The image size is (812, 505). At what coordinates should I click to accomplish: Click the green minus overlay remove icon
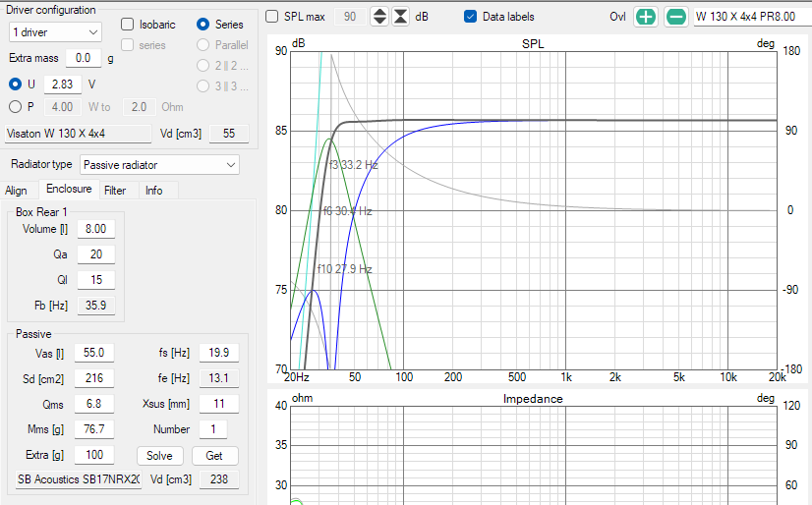[675, 17]
